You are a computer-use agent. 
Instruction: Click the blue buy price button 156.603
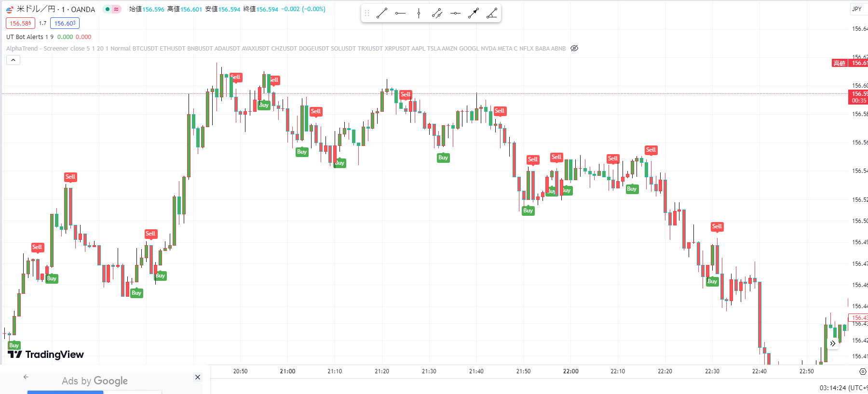(65, 23)
